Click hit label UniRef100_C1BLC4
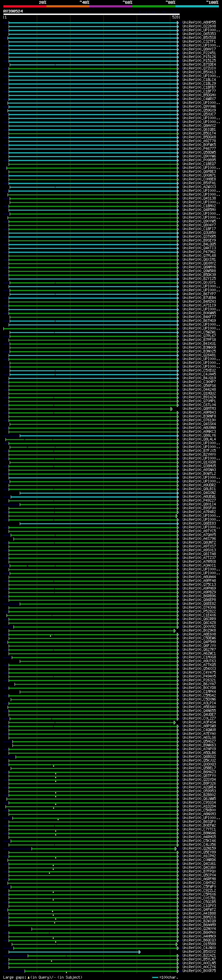Viewport: 222px width, 980px height. pyautogui.click(x=199, y=80)
